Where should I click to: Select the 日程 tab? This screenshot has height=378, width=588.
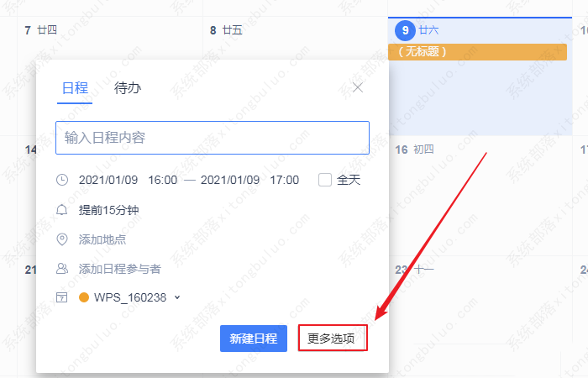click(x=75, y=87)
